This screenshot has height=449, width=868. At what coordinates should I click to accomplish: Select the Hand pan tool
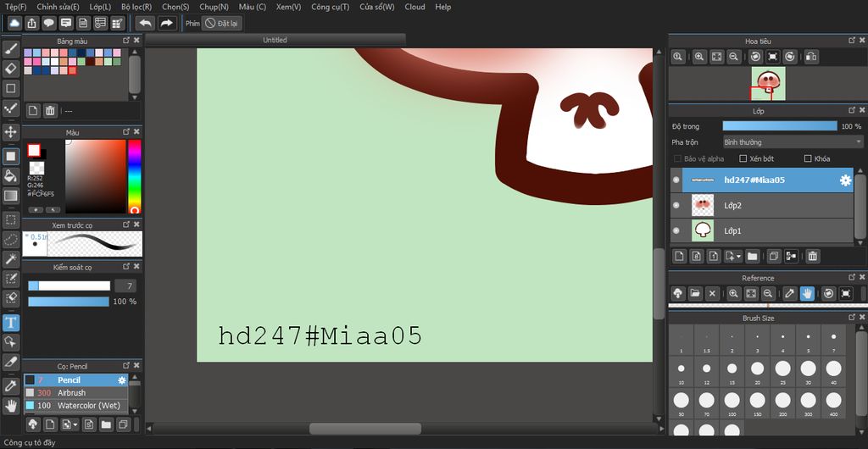pos(11,406)
